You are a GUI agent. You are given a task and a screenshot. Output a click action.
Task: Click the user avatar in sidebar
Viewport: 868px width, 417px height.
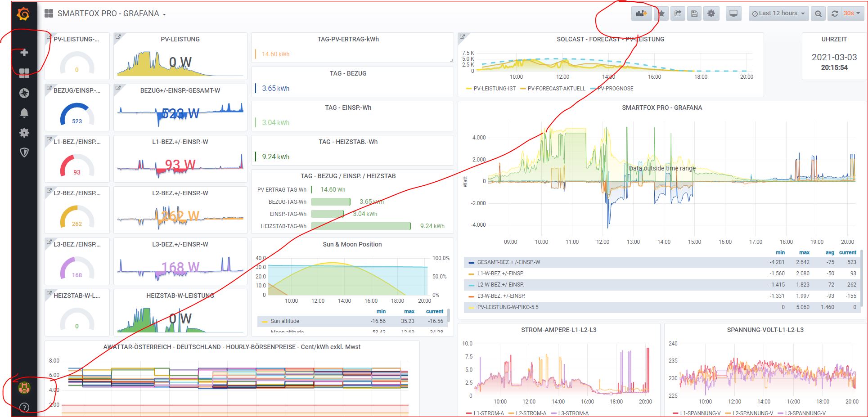pos(24,387)
